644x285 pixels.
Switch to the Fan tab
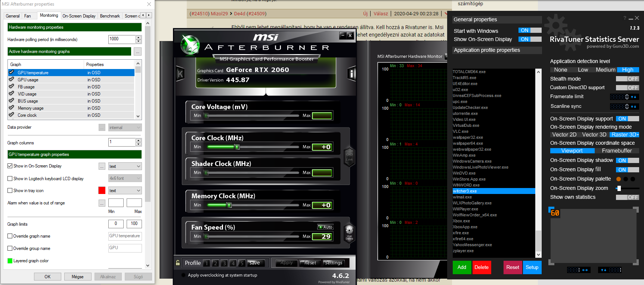pos(28,16)
